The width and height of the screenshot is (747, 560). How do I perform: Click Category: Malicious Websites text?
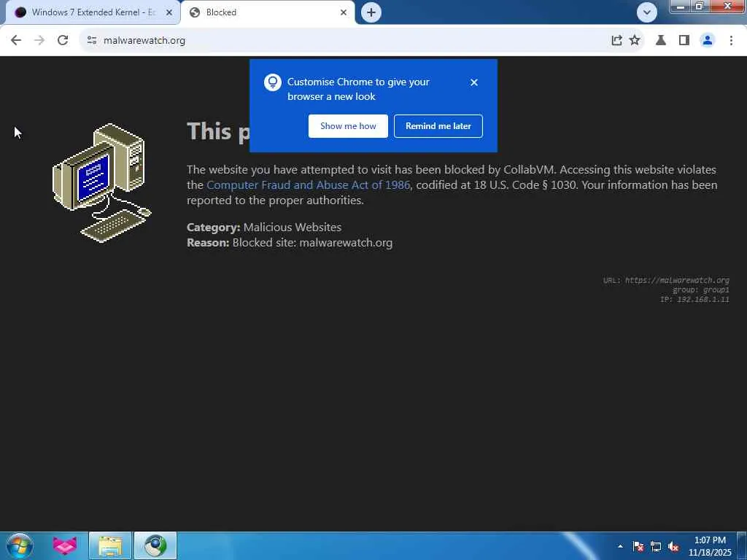(x=264, y=227)
